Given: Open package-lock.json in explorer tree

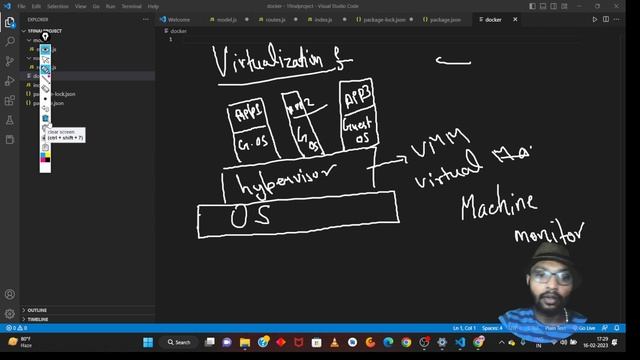Looking at the screenshot, I should (x=53, y=94).
